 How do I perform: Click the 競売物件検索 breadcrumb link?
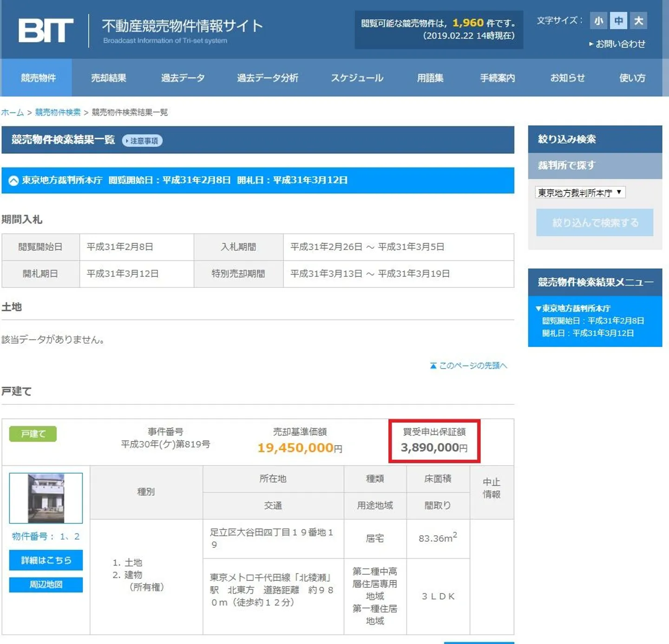tap(58, 112)
